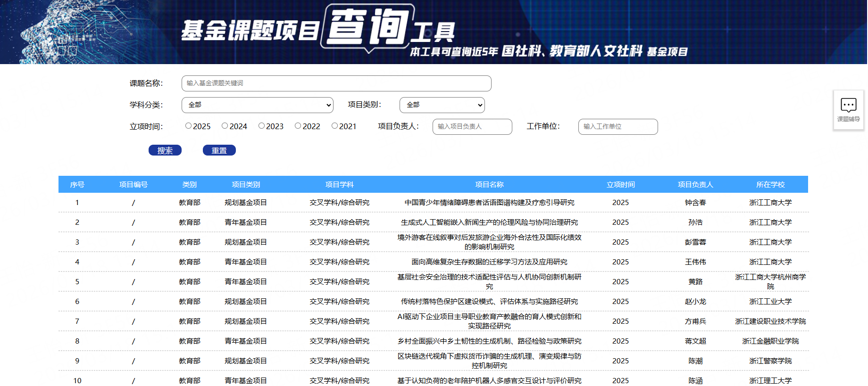Click the 工作单位 input field

pos(618,127)
